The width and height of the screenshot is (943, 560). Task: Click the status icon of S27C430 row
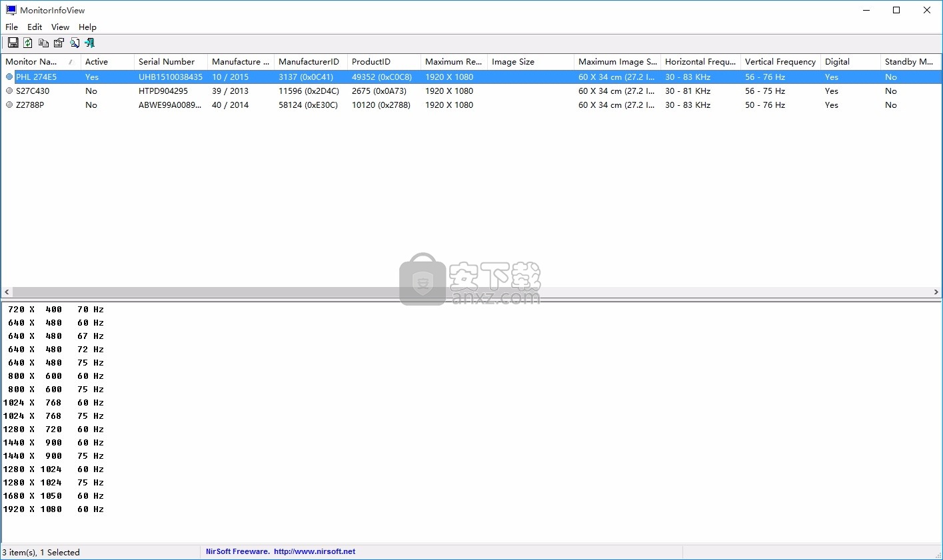[x=9, y=91]
